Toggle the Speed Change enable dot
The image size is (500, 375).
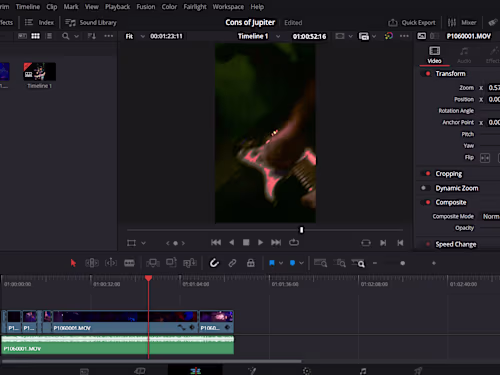pyautogui.click(x=428, y=244)
